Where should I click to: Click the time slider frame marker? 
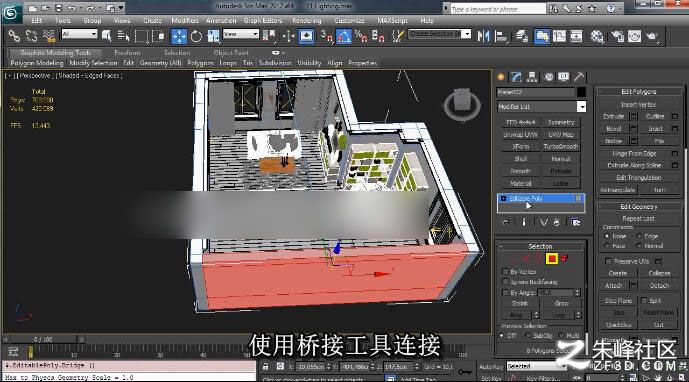tap(30, 352)
